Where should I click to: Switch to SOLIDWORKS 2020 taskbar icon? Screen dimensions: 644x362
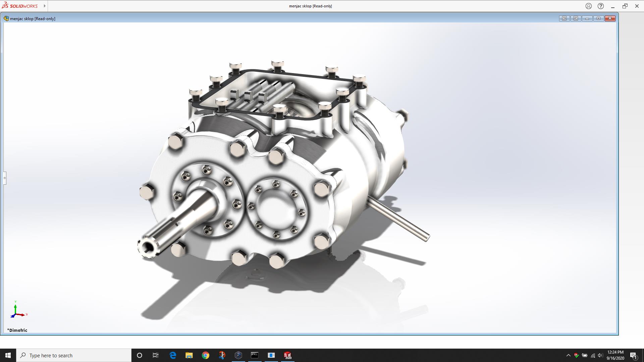(x=287, y=355)
